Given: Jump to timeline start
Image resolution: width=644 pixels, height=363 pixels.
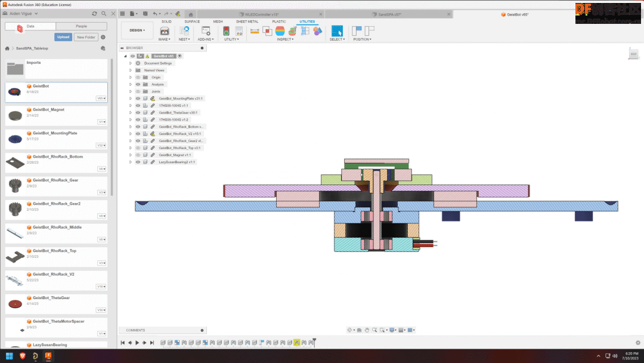Looking at the screenshot, I should [122, 343].
